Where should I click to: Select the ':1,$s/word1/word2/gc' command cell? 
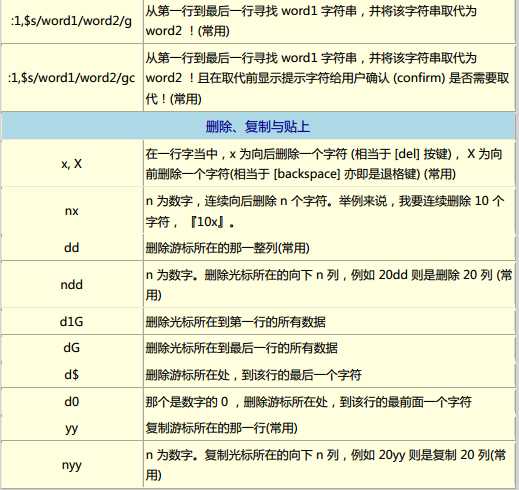click(x=71, y=78)
